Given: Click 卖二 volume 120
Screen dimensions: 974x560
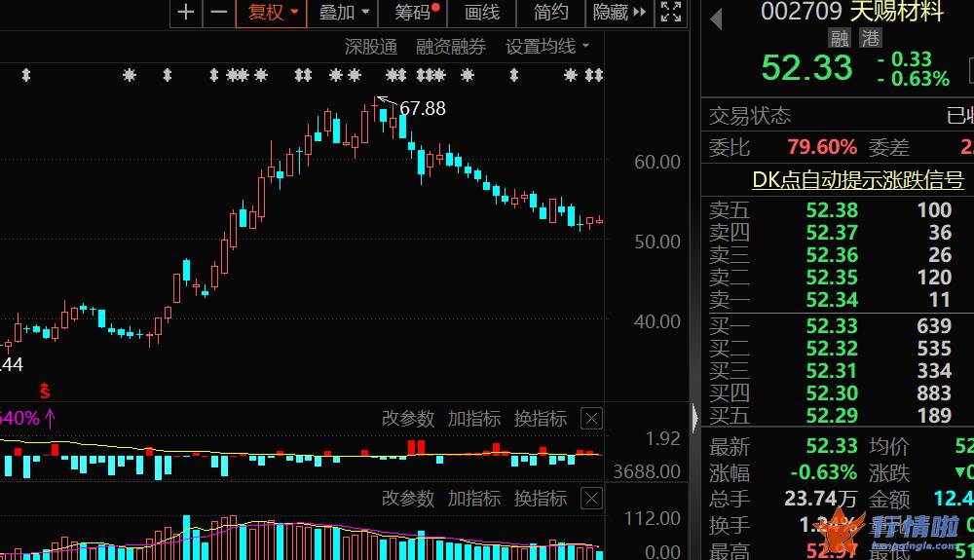Looking at the screenshot, I should point(934,277).
